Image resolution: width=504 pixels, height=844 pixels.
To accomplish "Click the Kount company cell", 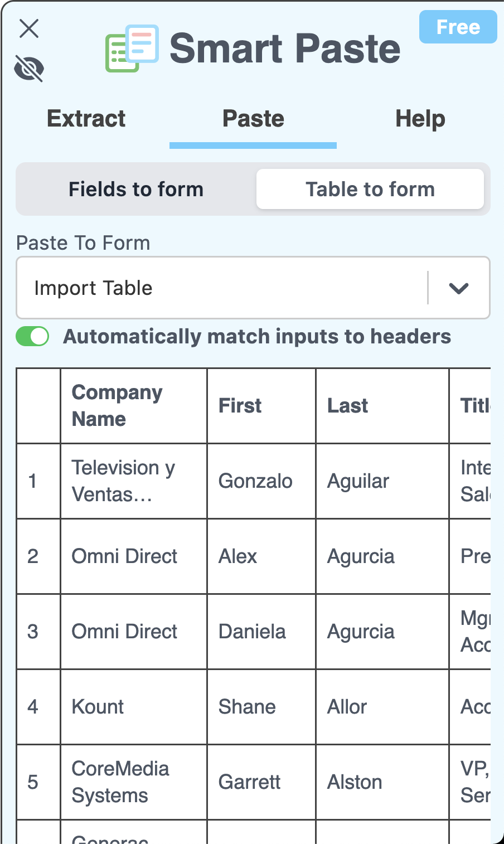I will pos(134,707).
